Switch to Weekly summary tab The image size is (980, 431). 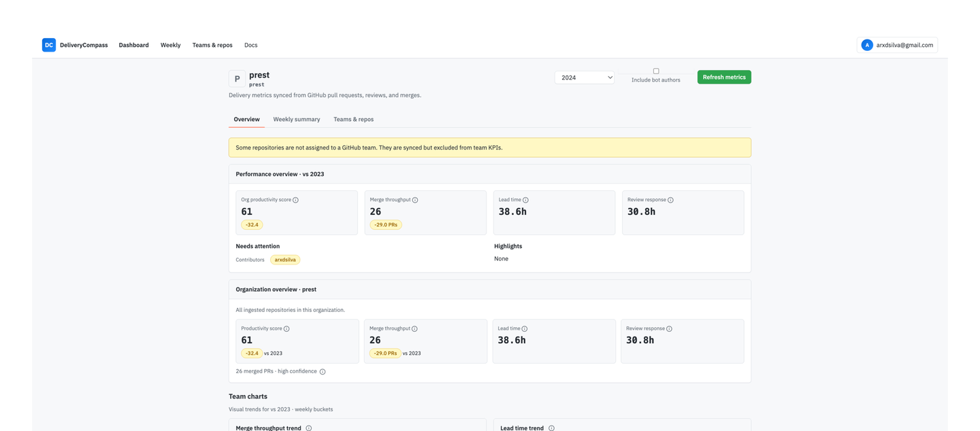[297, 119]
